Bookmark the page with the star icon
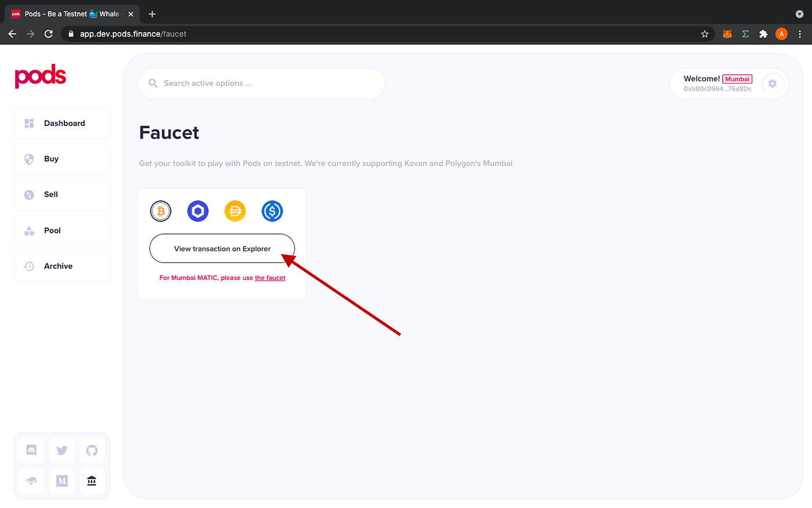Viewport: 812px width, 508px height. pyautogui.click(x=705, y=34)
